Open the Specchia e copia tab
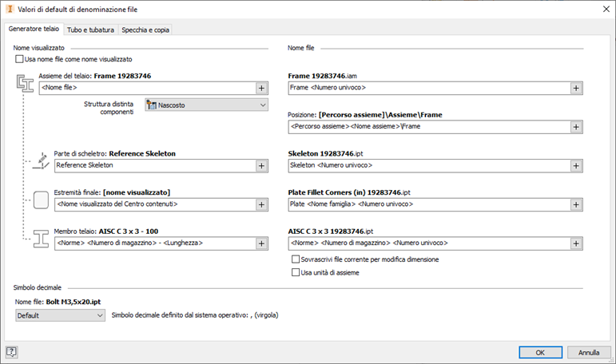 point(145,30)
